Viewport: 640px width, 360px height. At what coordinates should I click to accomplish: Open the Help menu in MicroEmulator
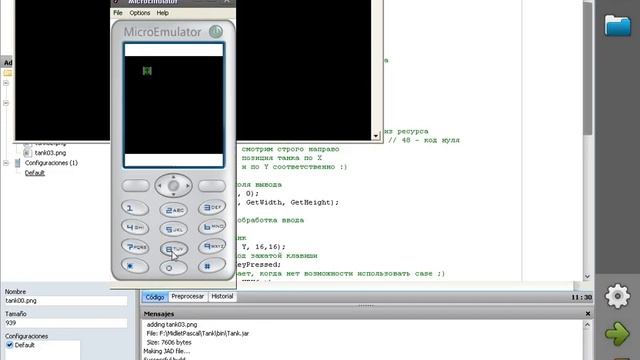coord(162,13)
